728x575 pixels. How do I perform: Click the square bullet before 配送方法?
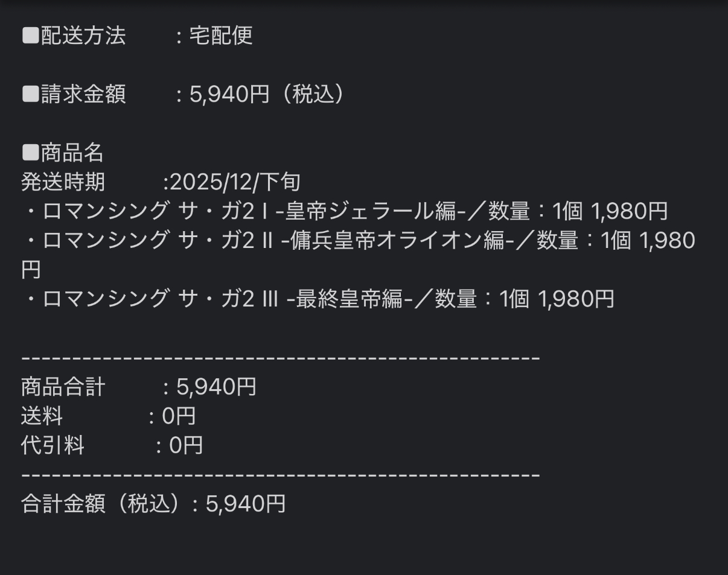pos(30,36)
